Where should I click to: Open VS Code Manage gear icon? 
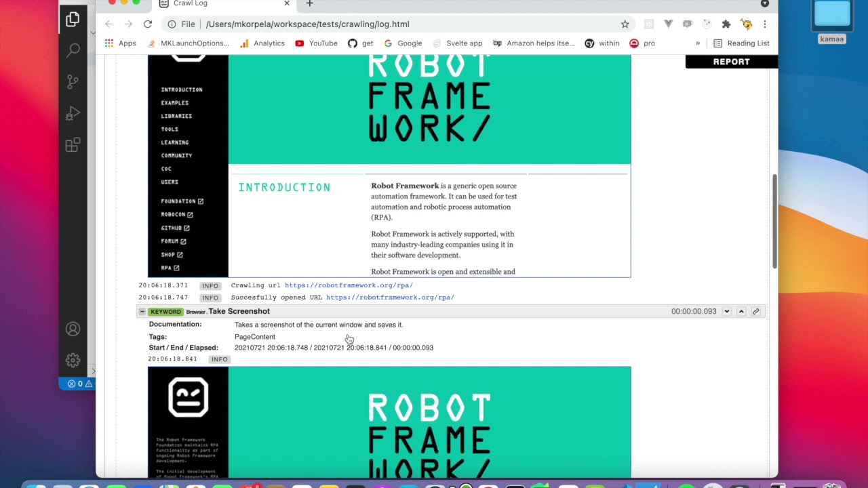(73, 361)
